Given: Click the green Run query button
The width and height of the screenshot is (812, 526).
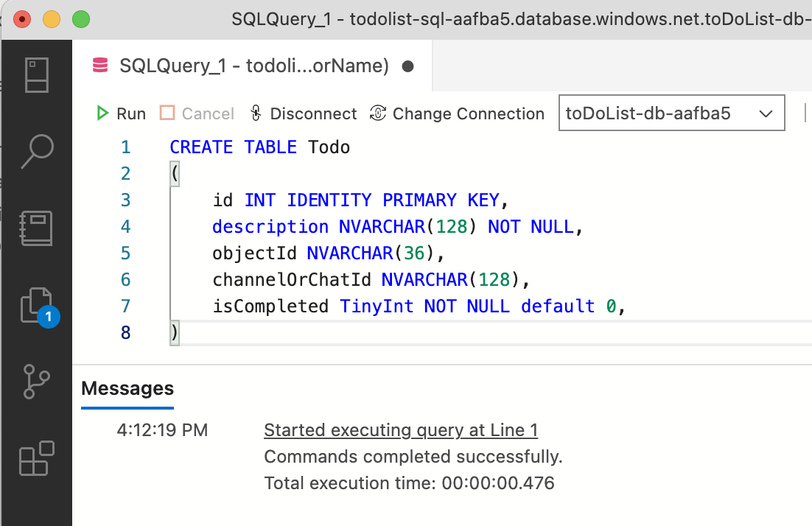Looking at the screenshot, I should tap(122, 113).
